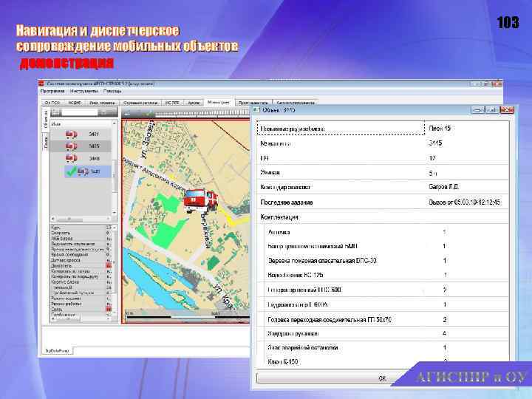This screenshot has width=532, height=399.
Task: Click the Режим работы parameter row
Action: (81, 304)
